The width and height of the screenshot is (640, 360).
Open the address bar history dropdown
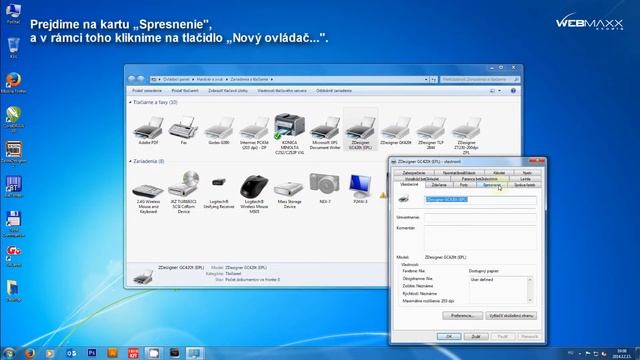point(426,79)
